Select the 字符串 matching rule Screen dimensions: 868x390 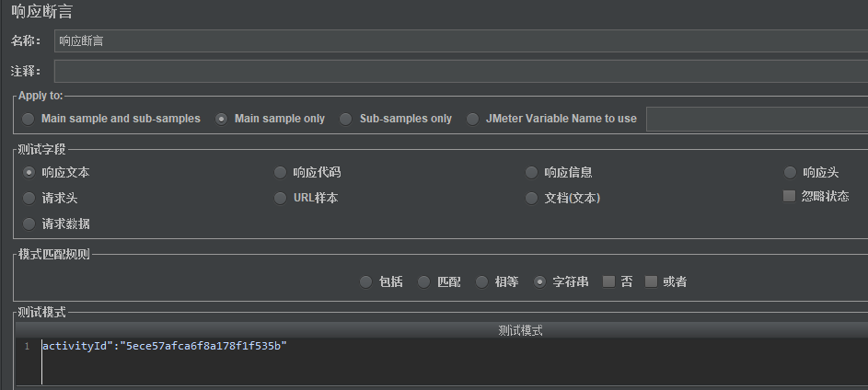click(x=540, y=282)
